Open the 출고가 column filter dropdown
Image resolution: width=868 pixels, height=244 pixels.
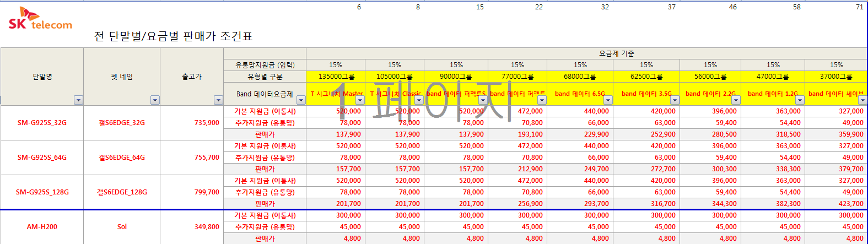click(x=218, y=100)
